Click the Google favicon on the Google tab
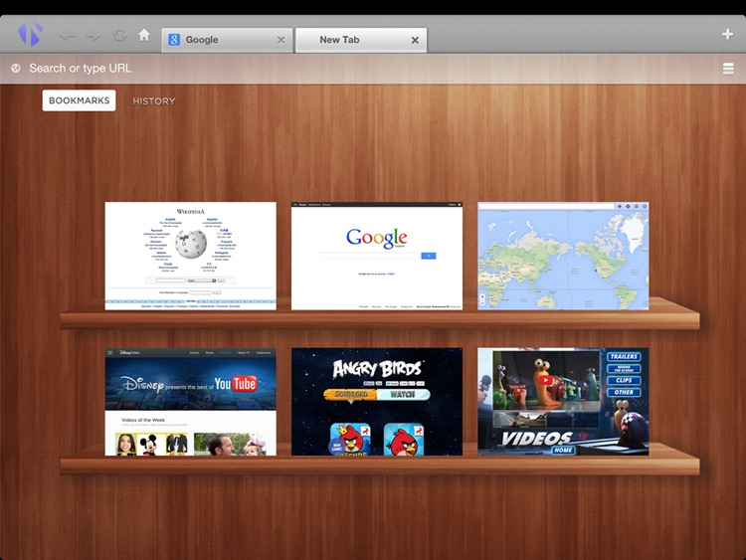Viewport: 746px width, 560px height. pyautogui.click(x=174, y=40)
